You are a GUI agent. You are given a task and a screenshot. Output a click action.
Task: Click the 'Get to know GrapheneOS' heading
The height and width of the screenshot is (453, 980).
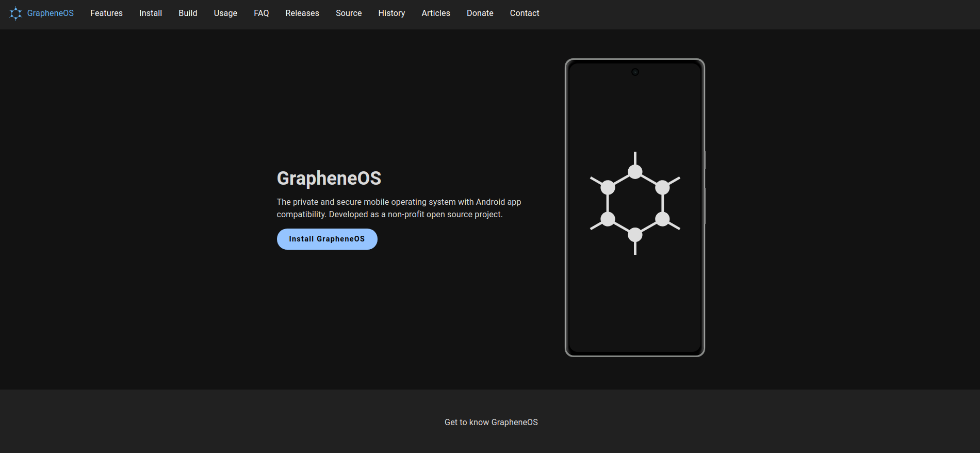click(x=491, y=422)
